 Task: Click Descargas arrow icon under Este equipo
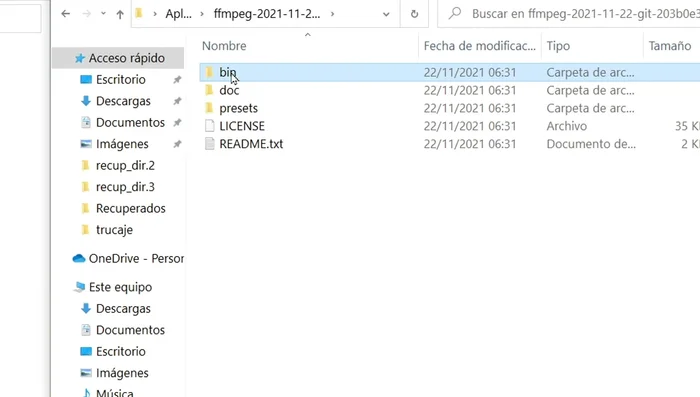pyautogui.click(x=86, y=308)
